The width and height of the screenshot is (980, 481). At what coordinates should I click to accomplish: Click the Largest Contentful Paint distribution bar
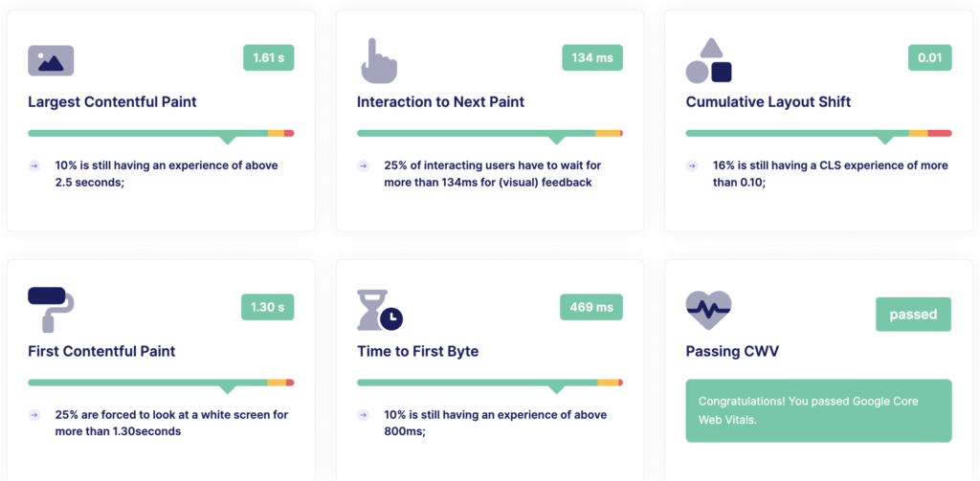coord(161,134)
